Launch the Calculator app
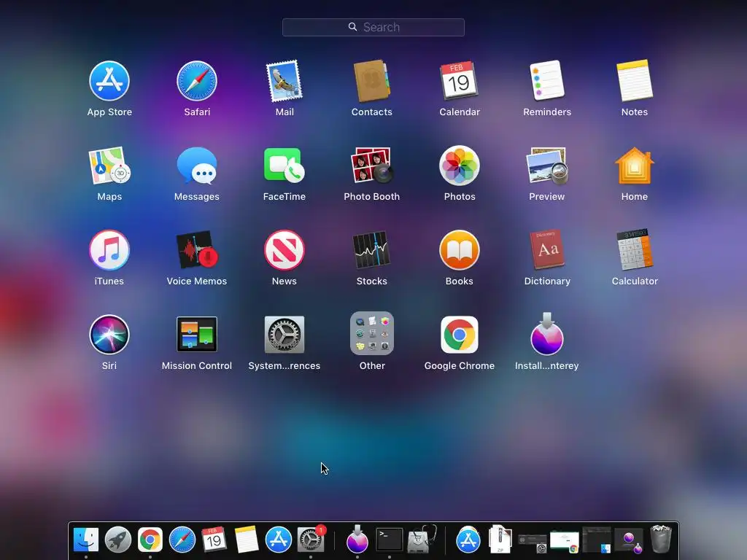Screen dimensions: 747x560 (635, 251)
